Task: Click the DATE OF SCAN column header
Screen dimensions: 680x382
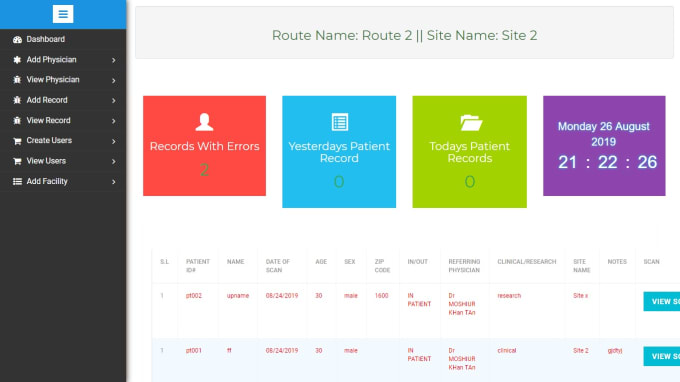Action: [x=278, y=266]
